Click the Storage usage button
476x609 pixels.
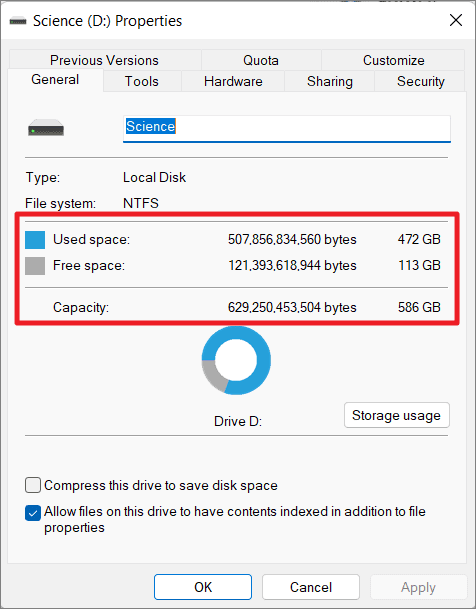(396, 415)
